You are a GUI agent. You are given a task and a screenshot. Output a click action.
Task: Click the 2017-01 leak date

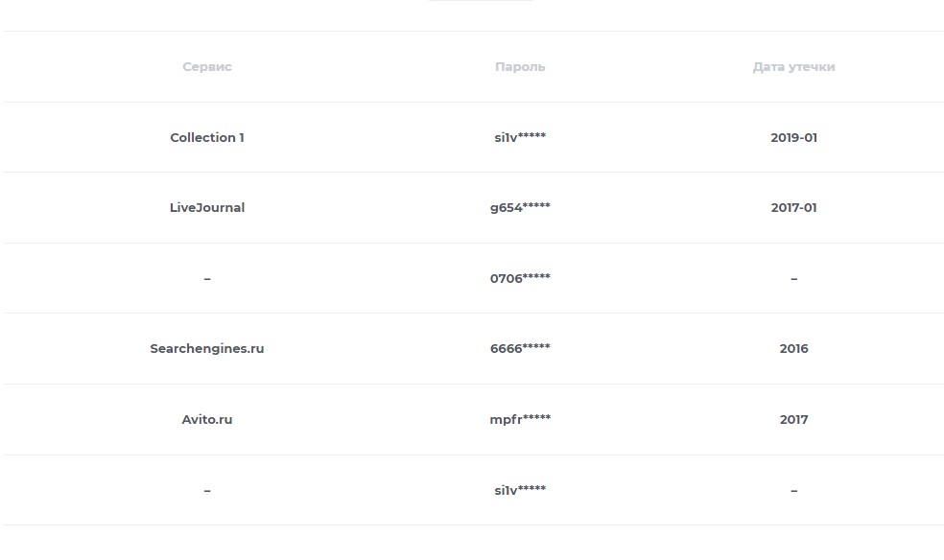793,207
